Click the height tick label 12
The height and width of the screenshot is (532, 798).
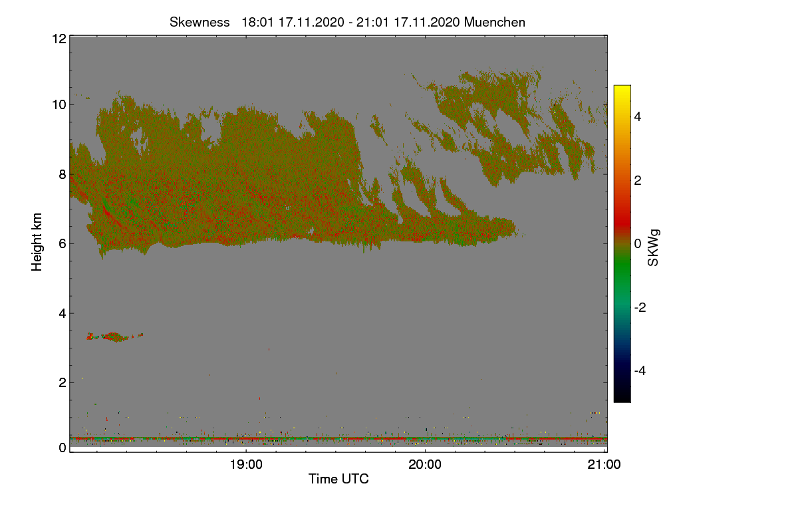tap(59, 39)
